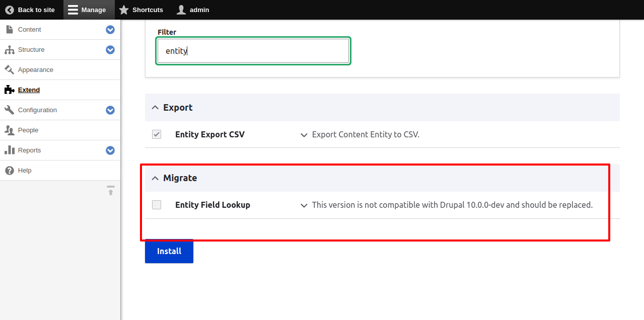Image resolution: width=644 pixels, height=320 pixels.
Task: Click the back-to-top arrow in the sidebar
Action: click(110, 191)
